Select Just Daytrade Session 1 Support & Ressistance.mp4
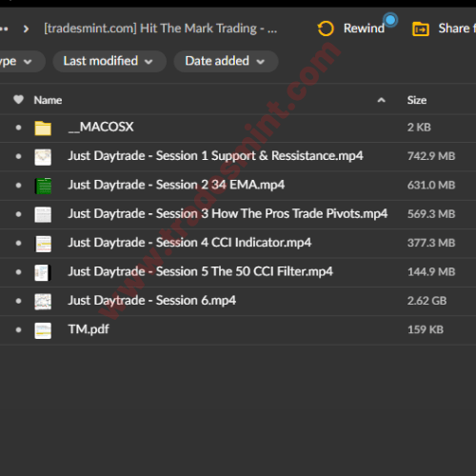The image size is (476, 476). coord(215,156)
